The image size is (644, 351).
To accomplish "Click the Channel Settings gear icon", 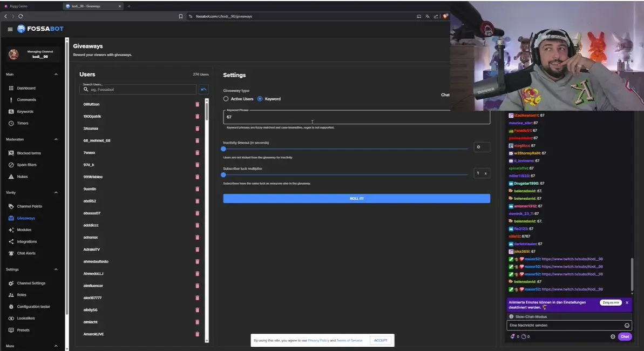I will tap(11, 283).
